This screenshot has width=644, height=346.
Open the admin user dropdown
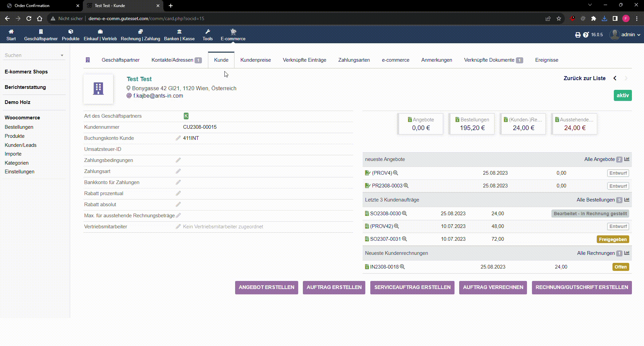625,35
